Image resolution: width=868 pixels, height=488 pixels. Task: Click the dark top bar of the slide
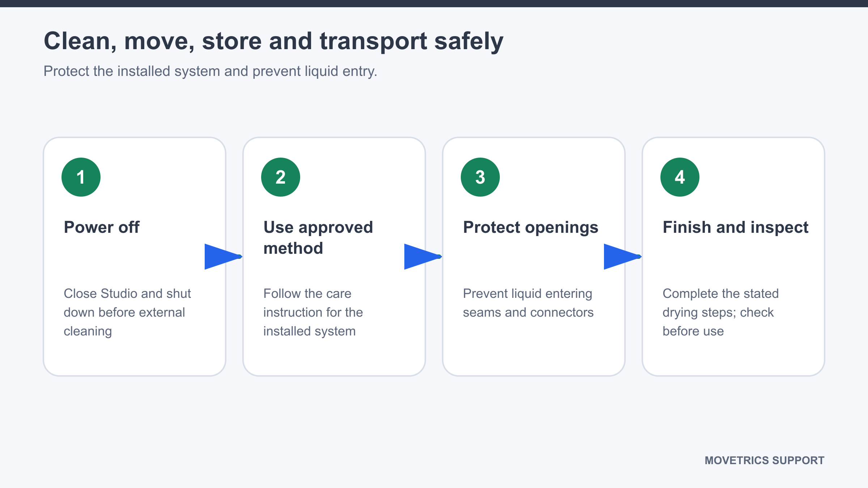point(434,4)
